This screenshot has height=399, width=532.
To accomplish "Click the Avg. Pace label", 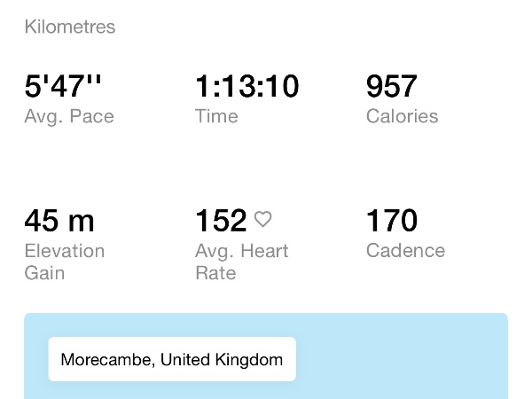I will pos(69,116).
